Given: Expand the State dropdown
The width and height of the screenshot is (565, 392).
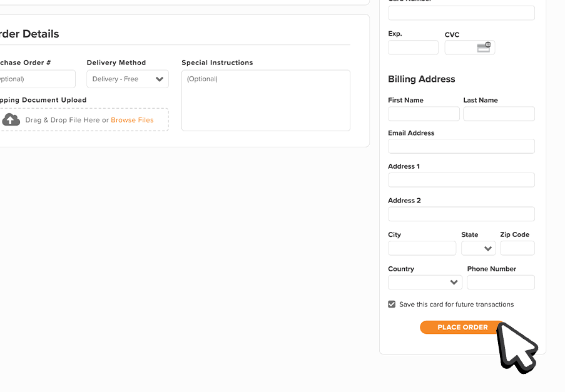Looking at the screenshot, I should point(479,248).
